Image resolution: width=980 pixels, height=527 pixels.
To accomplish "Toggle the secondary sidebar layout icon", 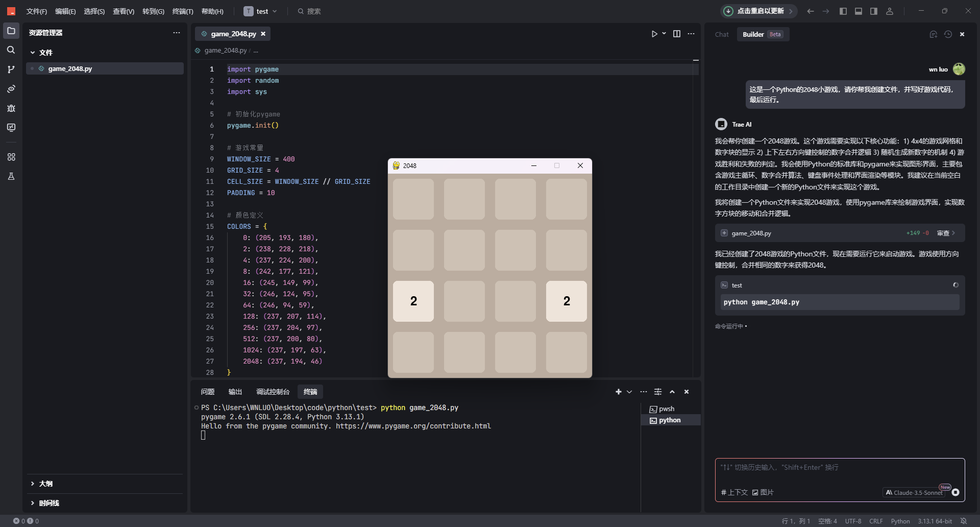I will point(874,11).
